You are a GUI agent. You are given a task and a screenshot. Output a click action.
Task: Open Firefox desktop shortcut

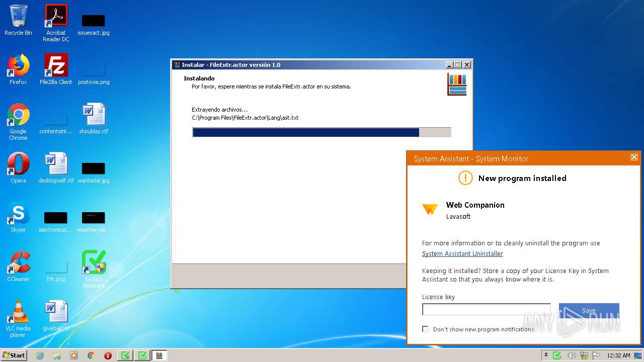coord(18,69)
